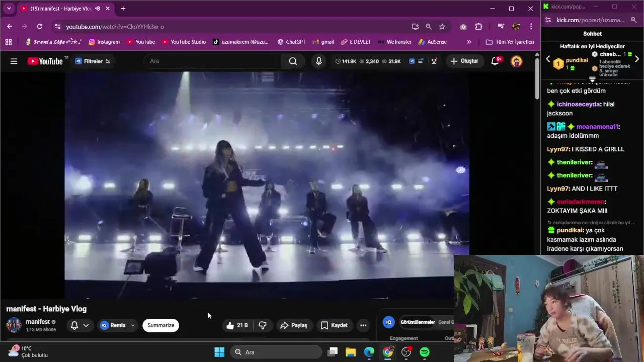
Task: Open the Chrome extensions puzzle icon
Action: 478,27
